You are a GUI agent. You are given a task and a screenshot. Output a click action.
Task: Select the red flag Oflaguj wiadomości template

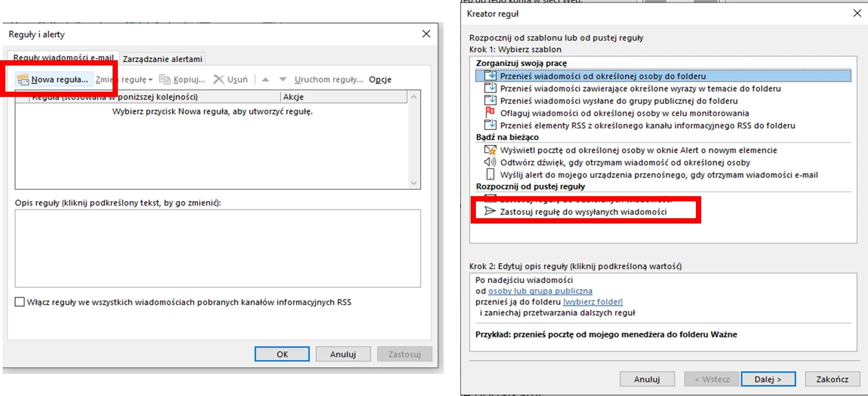(490, 113)
